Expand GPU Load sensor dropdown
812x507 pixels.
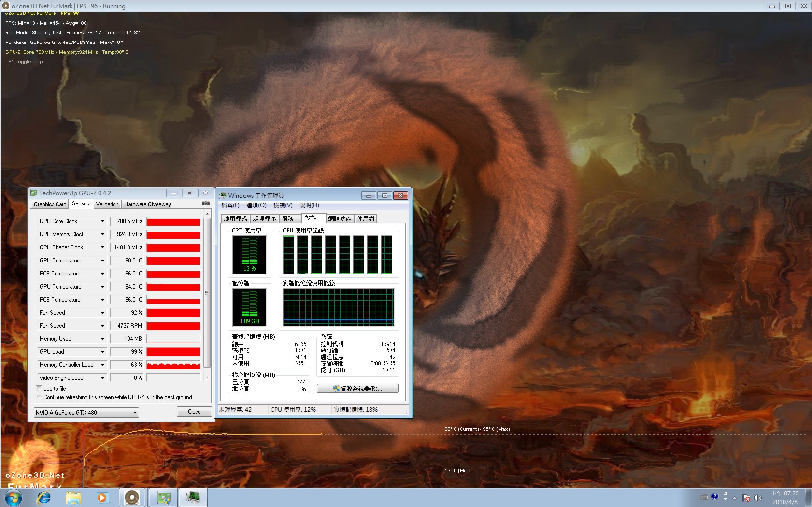102,352
